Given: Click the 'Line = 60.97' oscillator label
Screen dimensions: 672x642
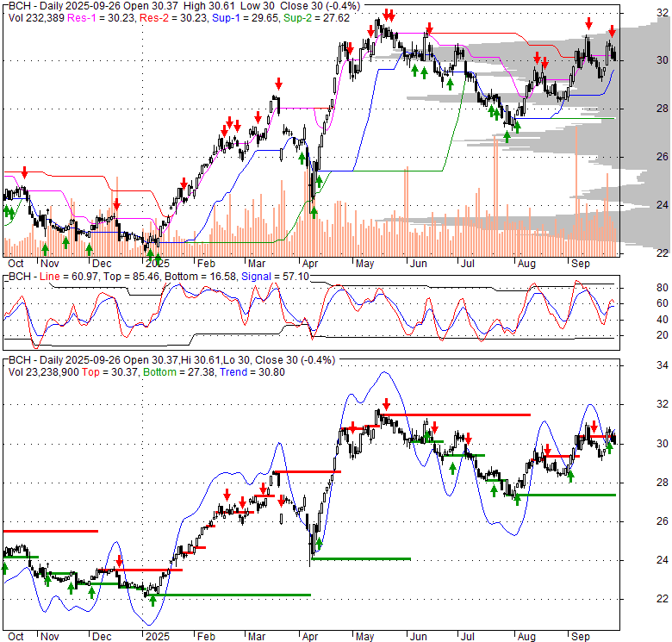Looking at the screenshot, I should (69, 277).
